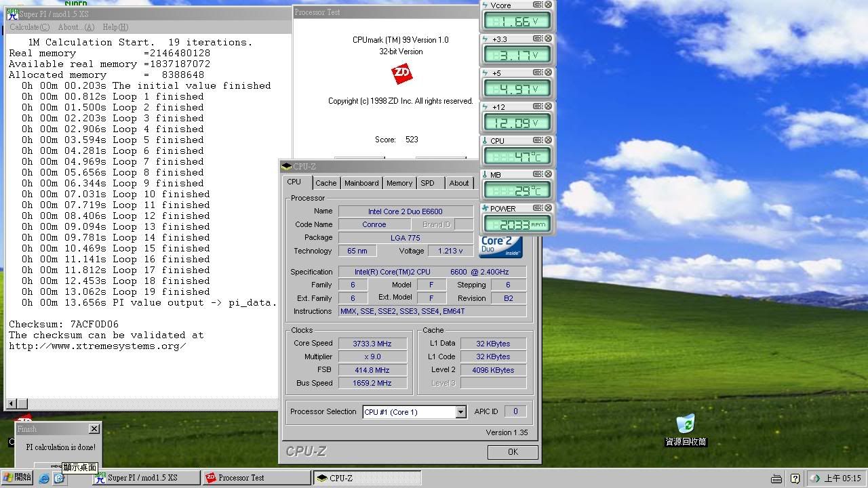Image resolution: width=868 pixels, height=488 pixels.
Task: Open the Processor Selection dropdown
Action: 460,411
